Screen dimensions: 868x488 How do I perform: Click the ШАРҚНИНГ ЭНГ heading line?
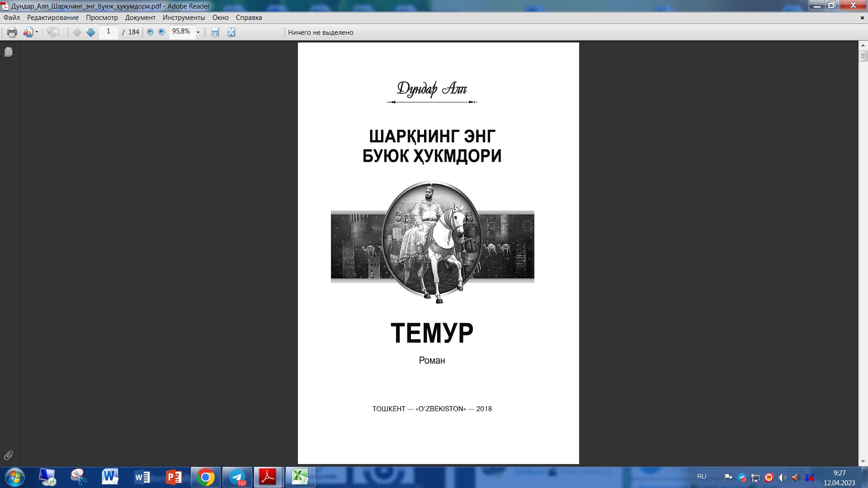click(x=432, y=136)
